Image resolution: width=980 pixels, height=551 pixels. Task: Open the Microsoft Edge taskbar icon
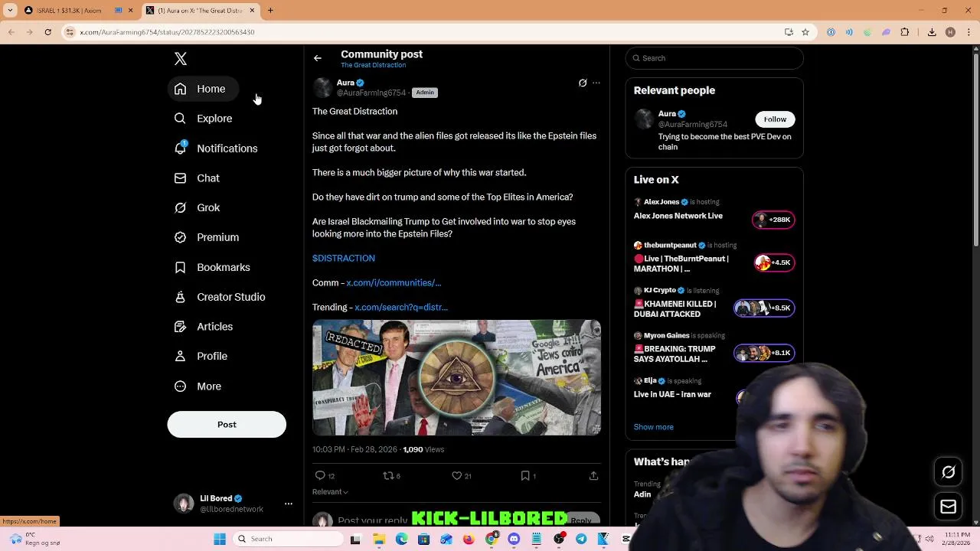click(x=401, y=540)
